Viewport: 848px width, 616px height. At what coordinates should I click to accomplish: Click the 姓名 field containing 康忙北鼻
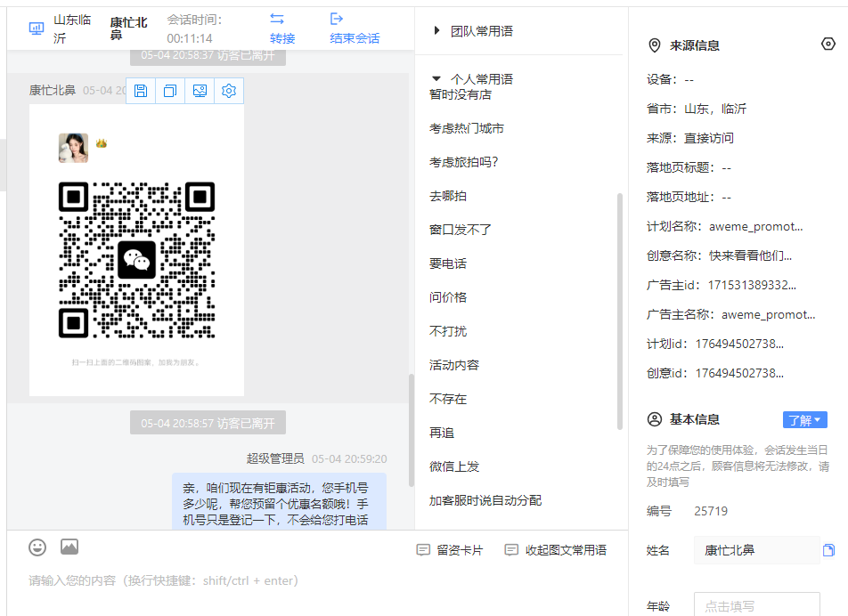(756, 550)
